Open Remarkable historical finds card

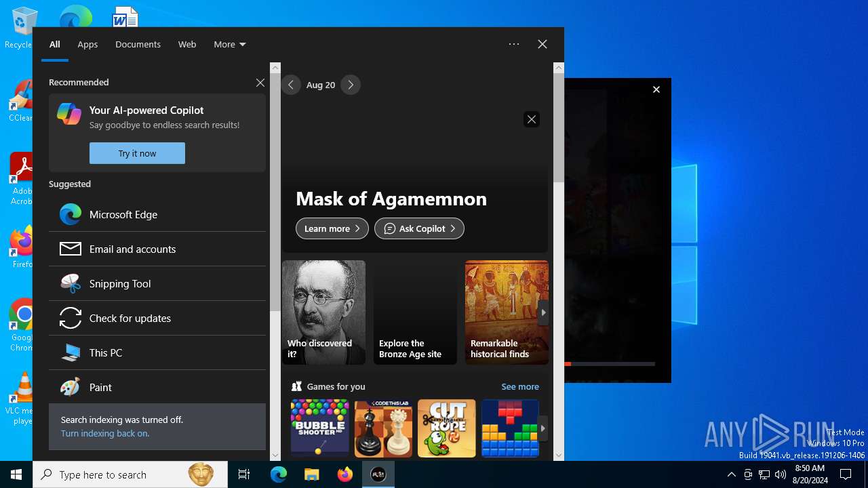[x=507, y=312]
